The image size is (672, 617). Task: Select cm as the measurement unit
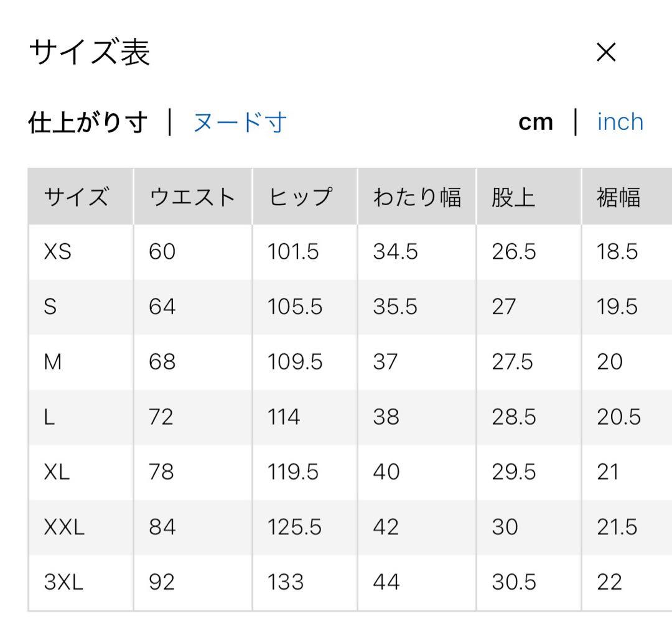tap(535, 123)
